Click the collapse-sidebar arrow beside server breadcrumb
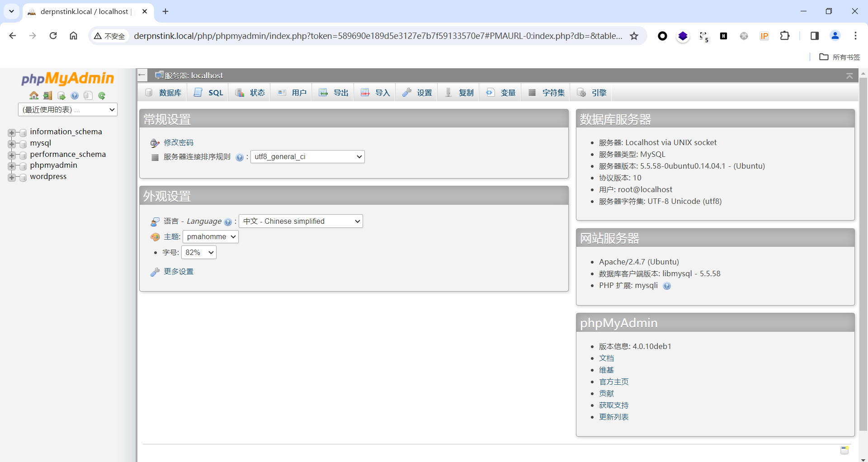 (142, 75)
